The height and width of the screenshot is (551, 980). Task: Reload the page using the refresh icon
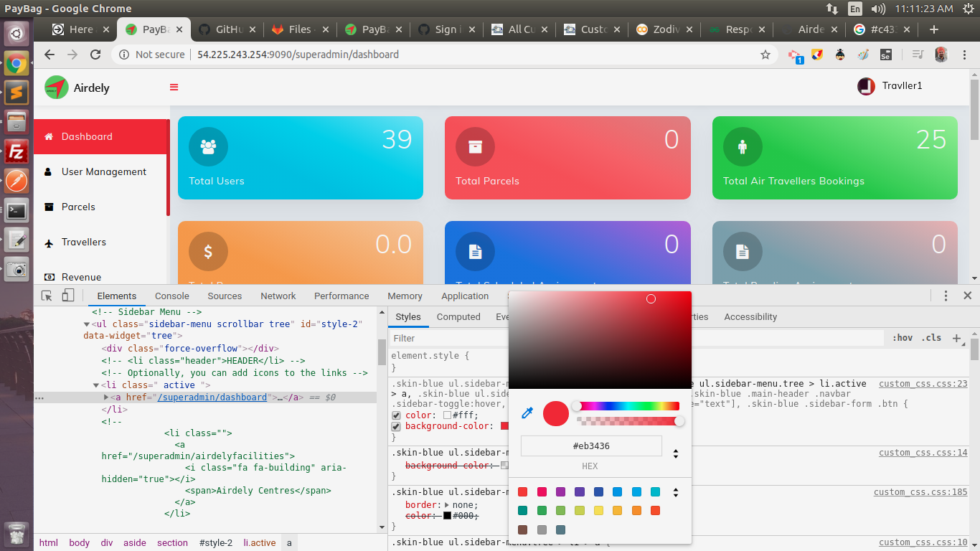coord(95,55)
